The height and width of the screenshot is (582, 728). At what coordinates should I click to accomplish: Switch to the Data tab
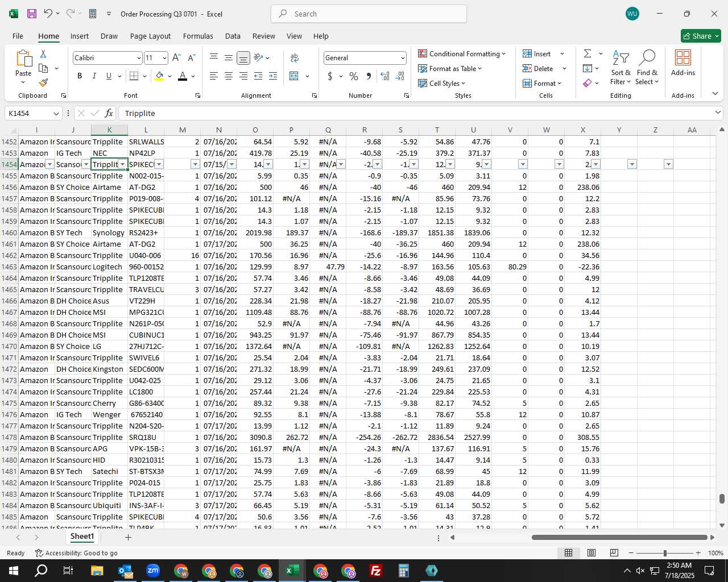pyautogui.click(x=233, y=36)
